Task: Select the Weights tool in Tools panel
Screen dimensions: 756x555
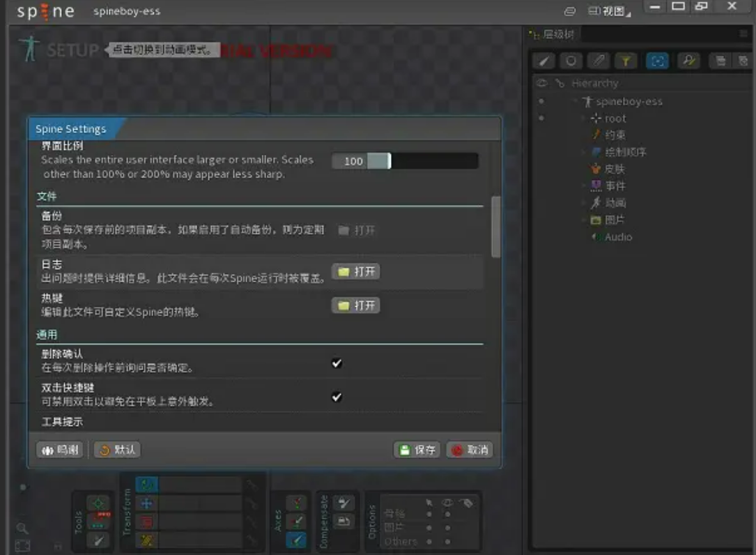Action: click(98, 522)
